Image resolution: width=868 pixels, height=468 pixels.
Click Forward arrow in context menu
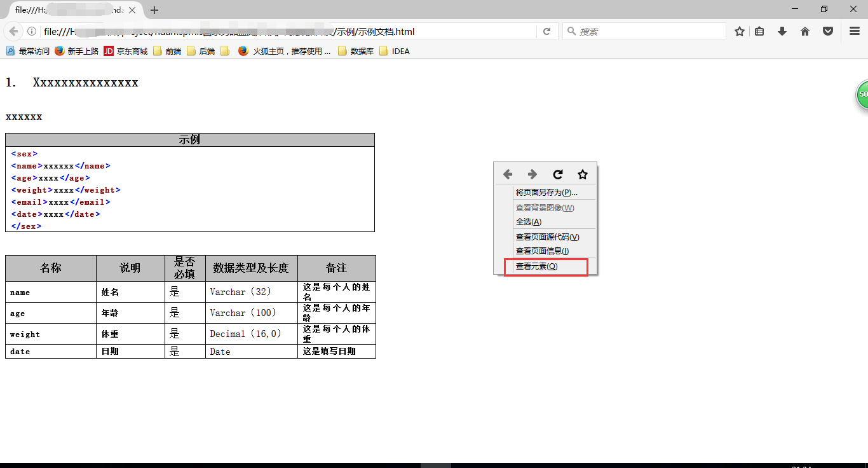tap(532, 174)
